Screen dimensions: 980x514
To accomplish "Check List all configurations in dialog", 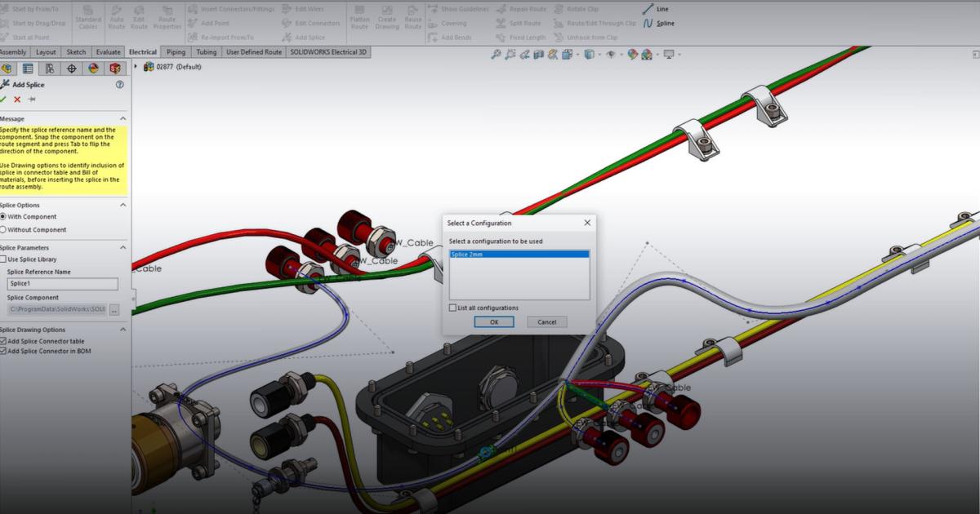I will [x=452, y=308].
